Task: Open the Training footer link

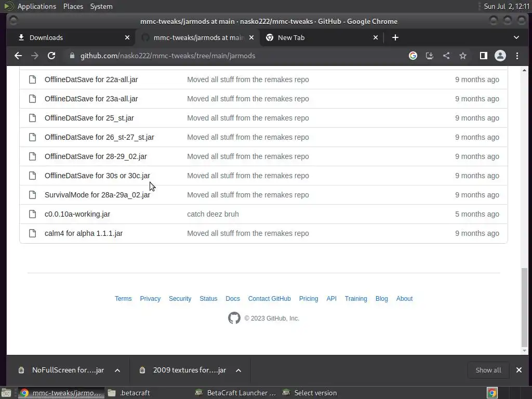Action: coord(356,299)
